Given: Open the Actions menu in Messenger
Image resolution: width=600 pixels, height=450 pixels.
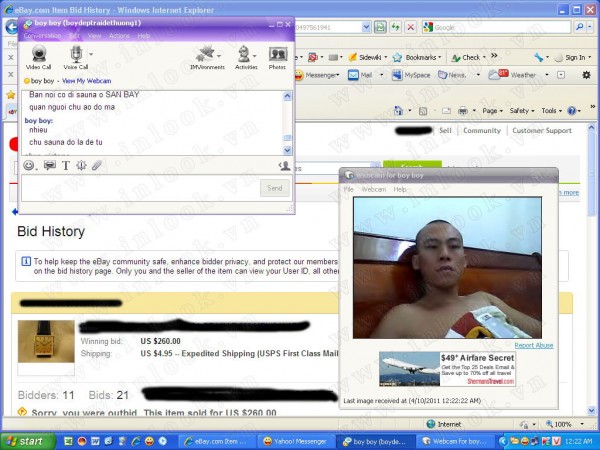Looking at the screenshot, I should tap(119, 35).
